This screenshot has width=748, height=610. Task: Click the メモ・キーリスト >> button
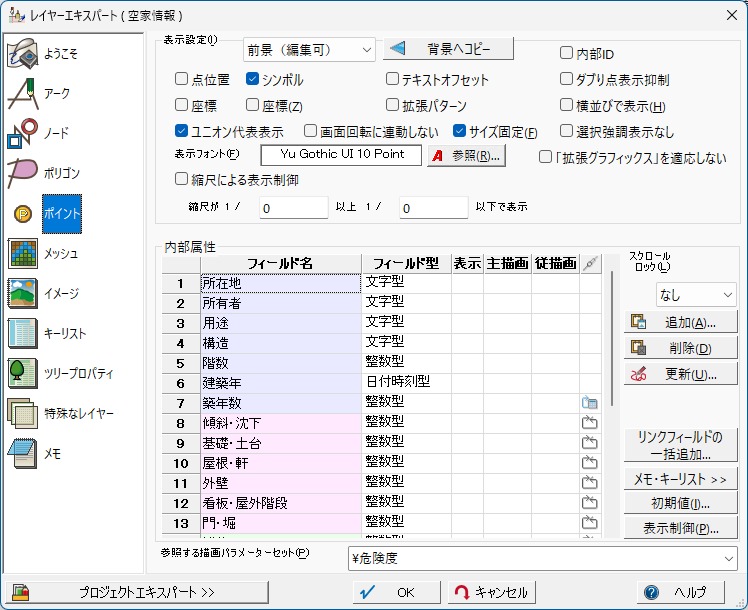click(681, 479)
